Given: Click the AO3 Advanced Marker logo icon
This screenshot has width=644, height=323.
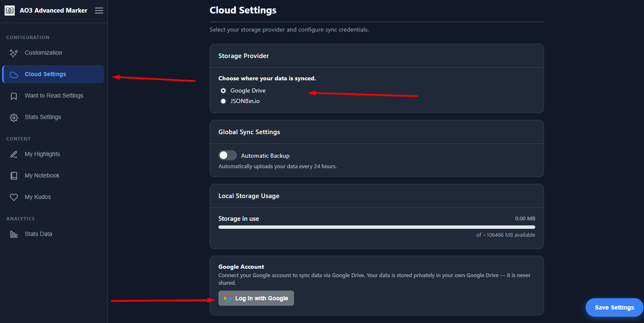Looking at the screenshot, I should (10, 11).
